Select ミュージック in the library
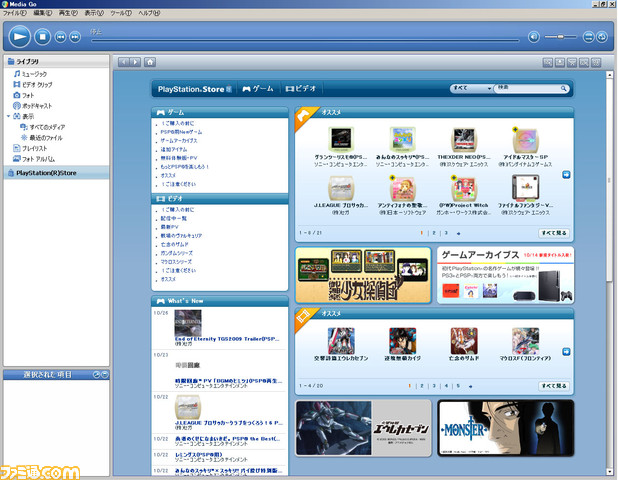 pyautogui.click(x=30, y=74)
